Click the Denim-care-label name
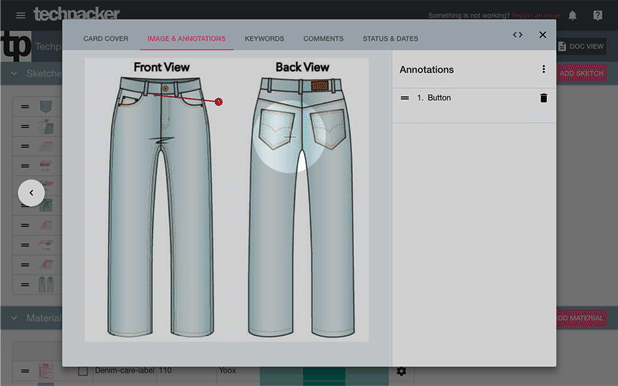This screenshot has width=618, height=386. click(124, 371)
